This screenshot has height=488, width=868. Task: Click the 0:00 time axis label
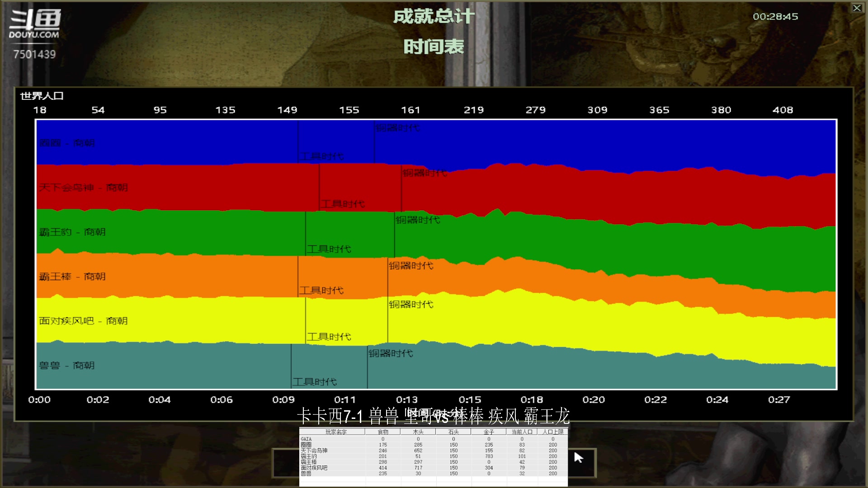pos(39,400)
